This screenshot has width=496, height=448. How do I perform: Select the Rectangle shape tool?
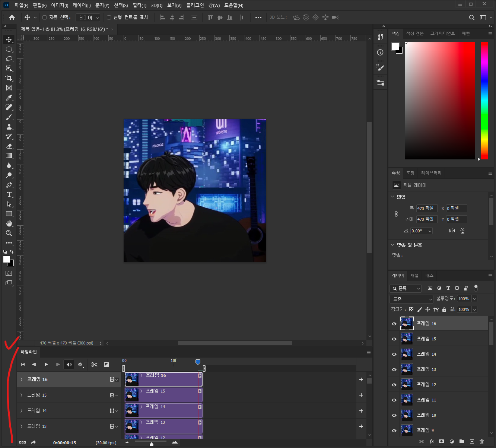(x=9, y=214)
